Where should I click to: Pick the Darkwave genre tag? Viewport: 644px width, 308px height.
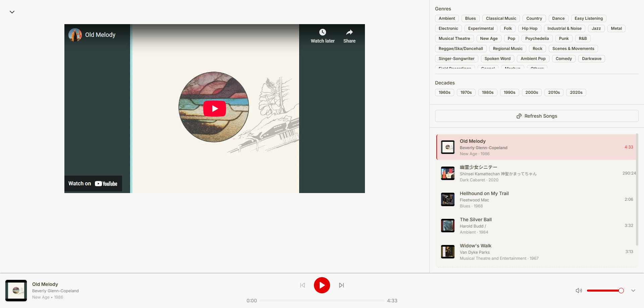click(592, 59)
